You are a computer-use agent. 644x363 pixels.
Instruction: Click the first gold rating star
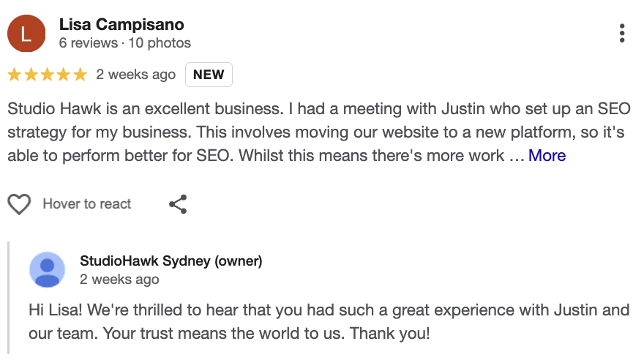(15, 75)
